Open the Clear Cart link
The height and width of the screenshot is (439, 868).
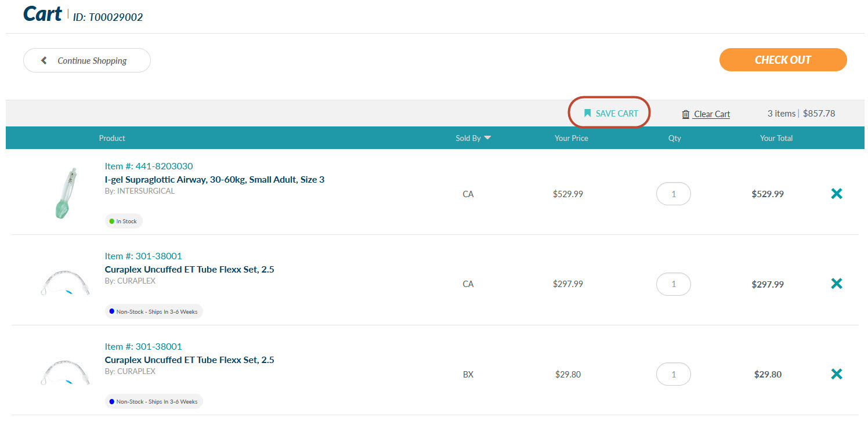(711, 114)
